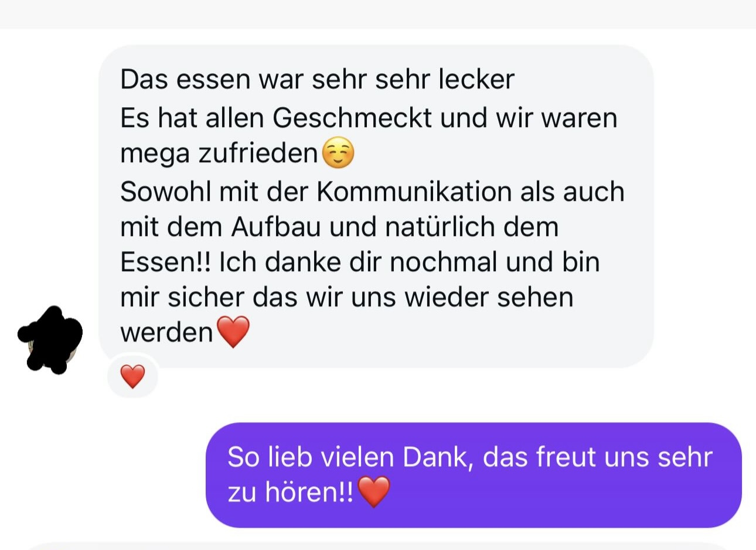
Task: Select the gray received message bubble
Action: point(376,206)
